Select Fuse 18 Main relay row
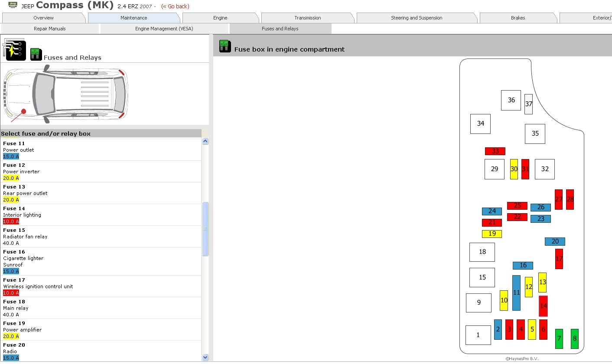 pos(101,308)
